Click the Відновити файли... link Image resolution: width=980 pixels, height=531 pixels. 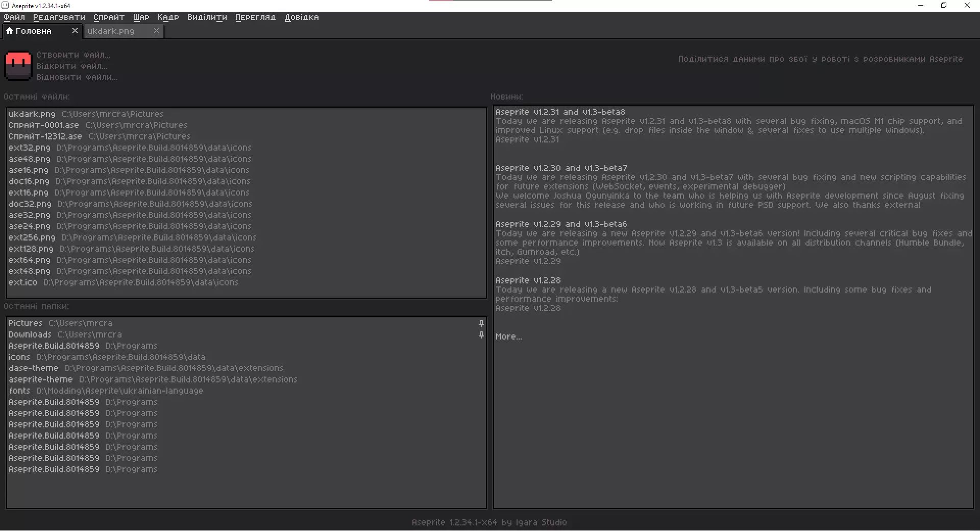coord(77,78)
